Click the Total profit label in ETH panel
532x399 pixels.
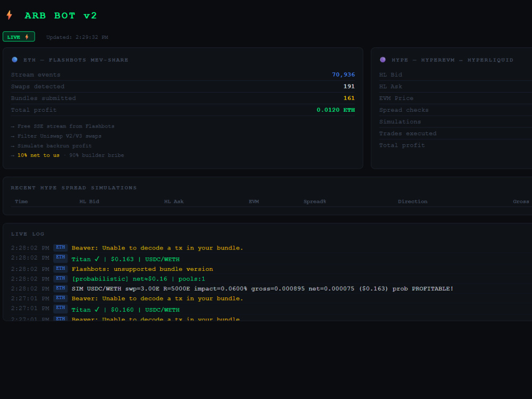[x=34, y=110]
